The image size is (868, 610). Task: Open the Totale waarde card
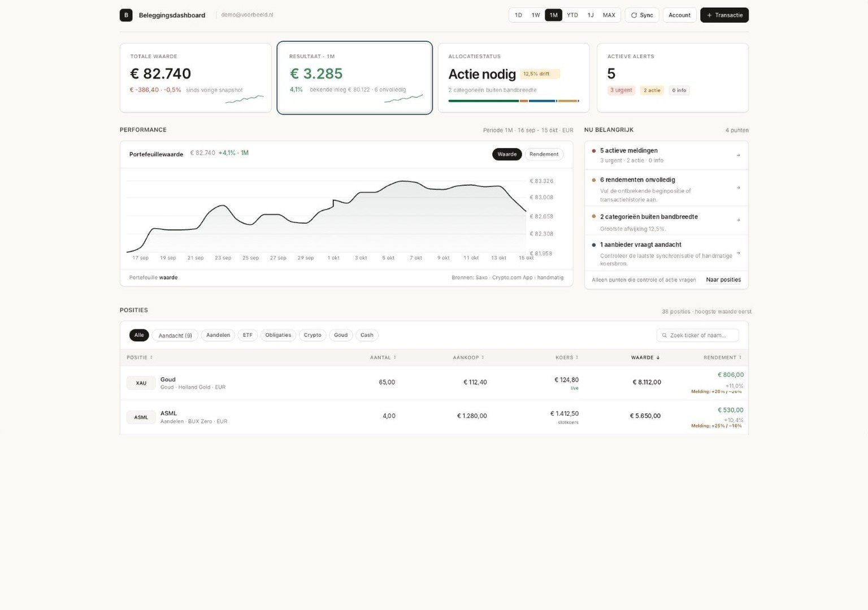[196, 78]
